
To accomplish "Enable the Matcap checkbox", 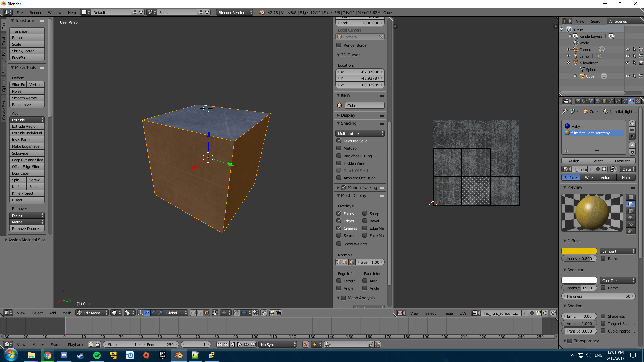I will (339, 148).
